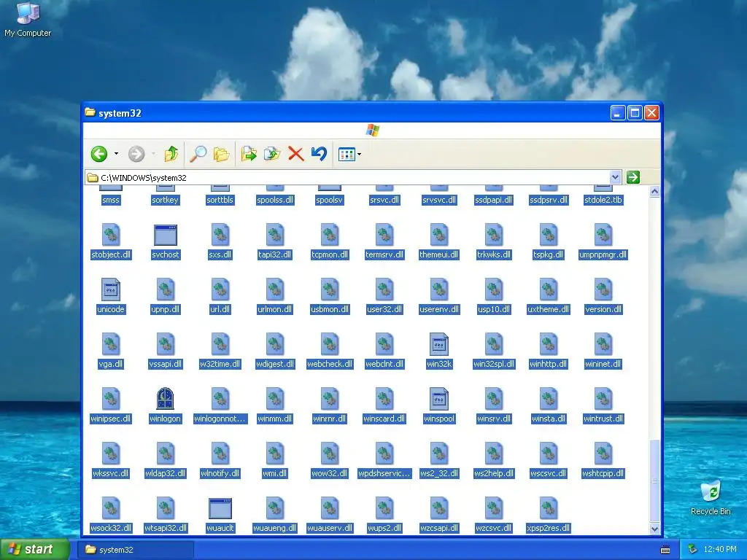Click the scrollbar up arrow
Image resolution: width=747 pixels, height=560 pixels.
(654, 192)
